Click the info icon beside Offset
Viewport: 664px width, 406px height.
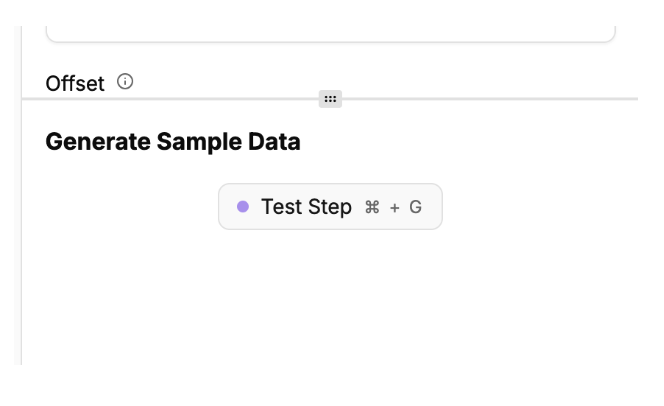[x=125, y=82]
